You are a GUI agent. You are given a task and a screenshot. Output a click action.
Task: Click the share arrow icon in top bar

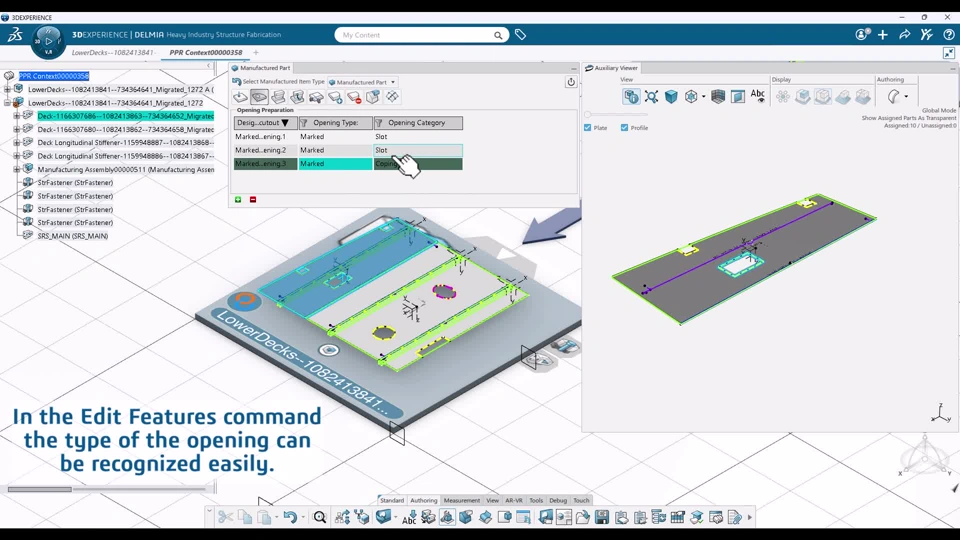pyautogui.click(x=904, y=35)
